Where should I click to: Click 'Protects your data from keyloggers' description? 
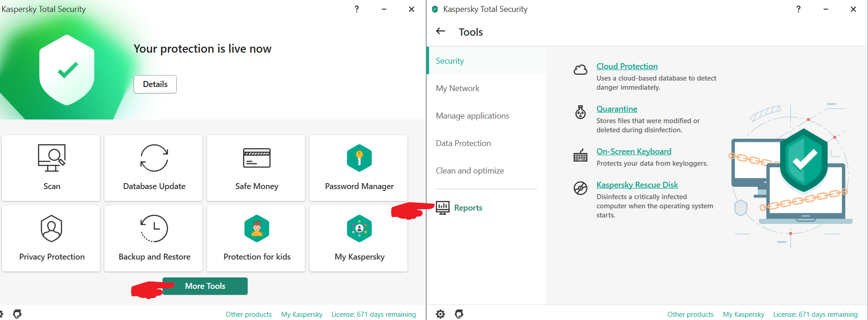click(x=652, y=163)
